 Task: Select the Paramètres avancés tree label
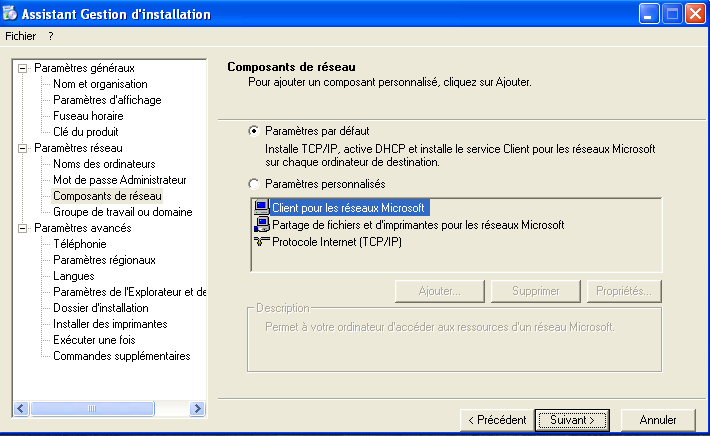coord(83,228)
